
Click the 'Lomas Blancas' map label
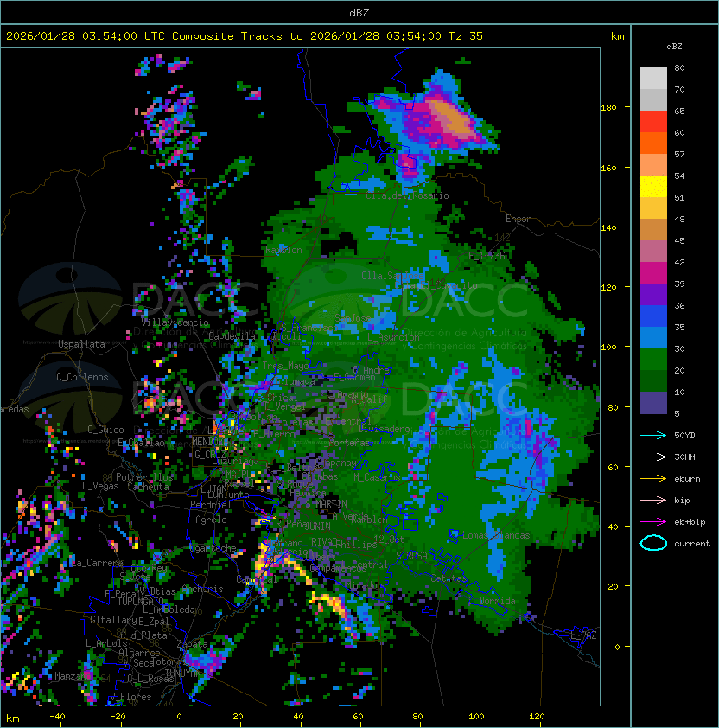(496, 535)
